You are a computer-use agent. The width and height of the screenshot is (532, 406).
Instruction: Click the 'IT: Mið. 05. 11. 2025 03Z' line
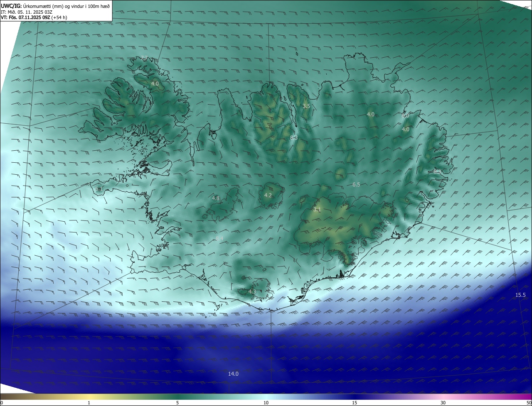point(27,12)
